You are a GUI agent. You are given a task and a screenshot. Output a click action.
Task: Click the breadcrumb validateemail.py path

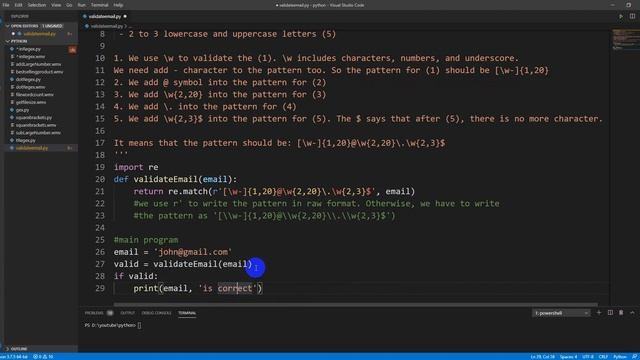point(106,26)
